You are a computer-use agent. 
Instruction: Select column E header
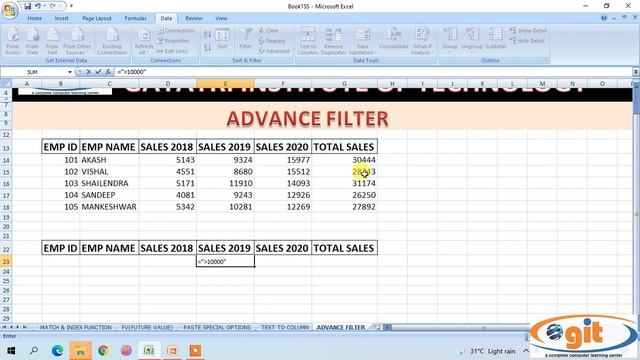tap(225, 84)
